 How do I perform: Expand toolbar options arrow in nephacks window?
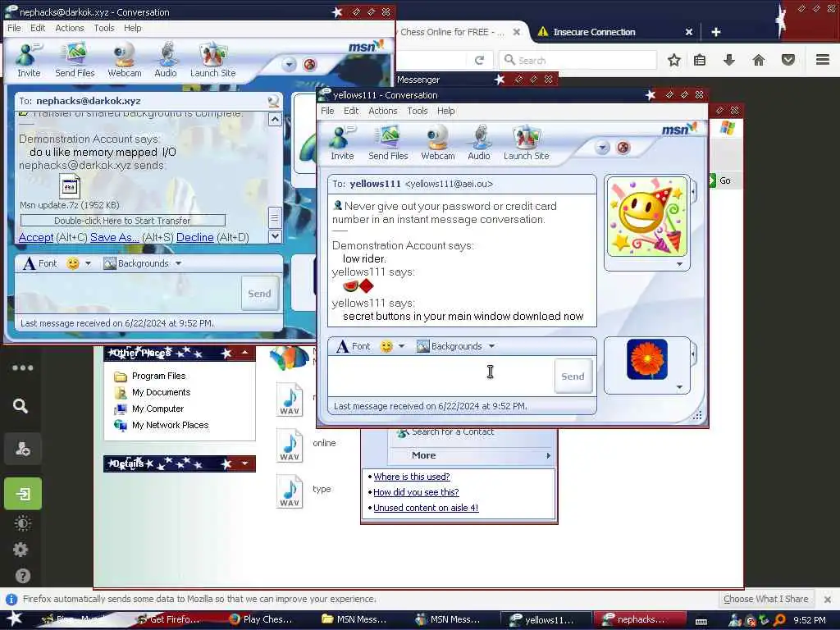coord(289,65)
